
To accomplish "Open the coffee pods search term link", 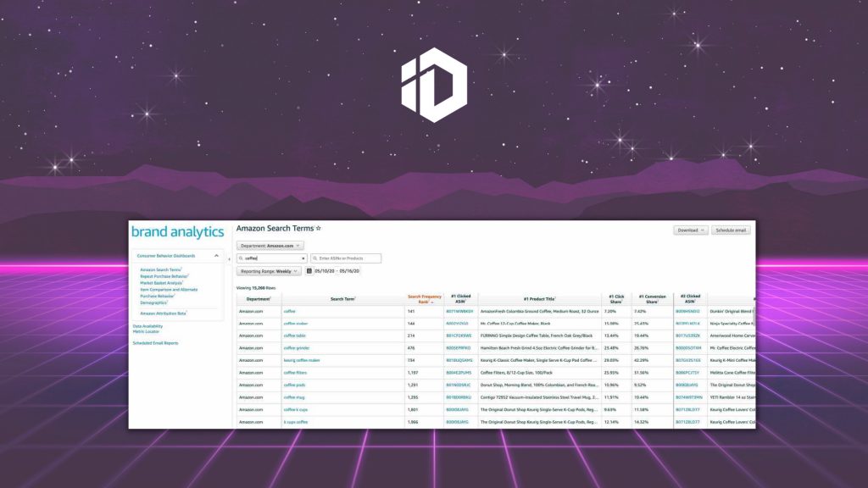I will click(x=294, y=385).
